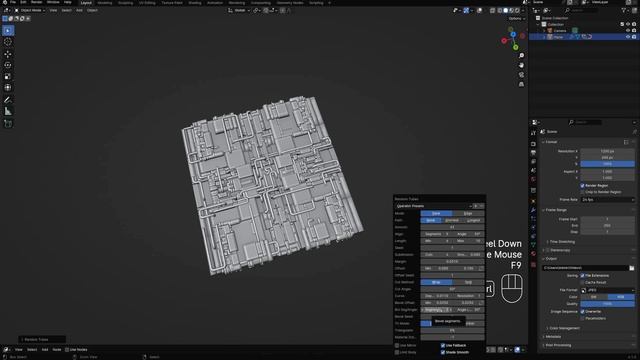Hide the Plane object with eye icon

628,37
